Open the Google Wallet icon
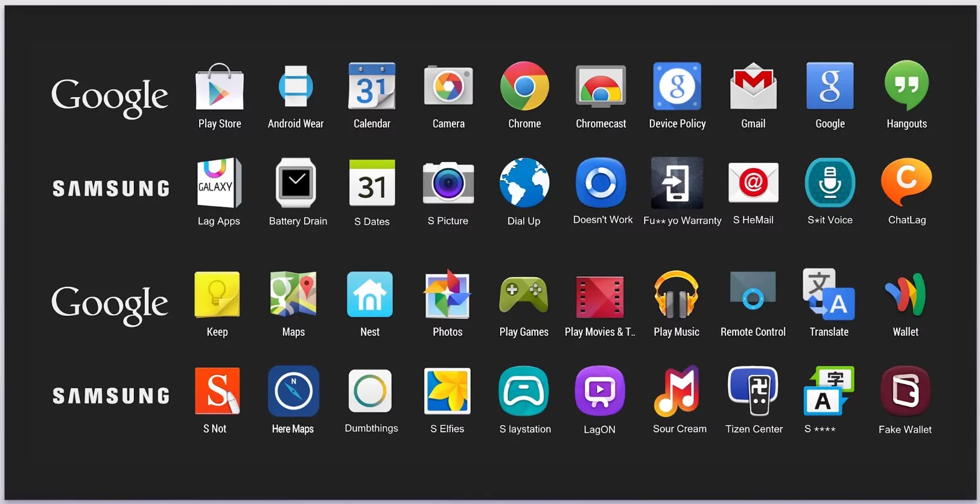This screenshot has height=504, width=980. [x=905, y=294]
